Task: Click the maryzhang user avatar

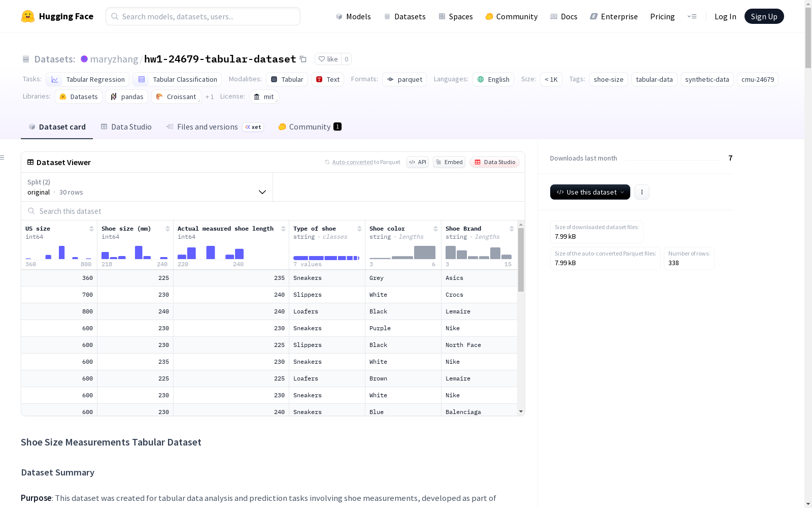Action: [x=84, y=59]
